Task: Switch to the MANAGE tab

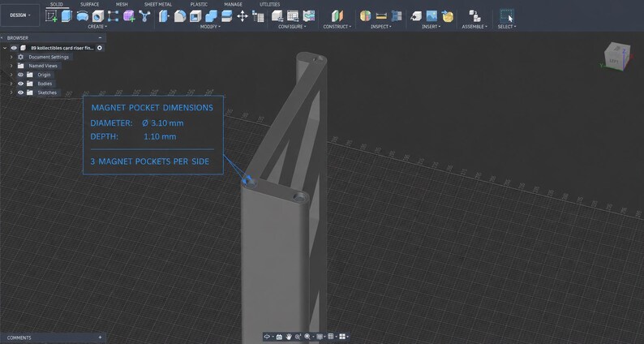Action: click(233, 5)
